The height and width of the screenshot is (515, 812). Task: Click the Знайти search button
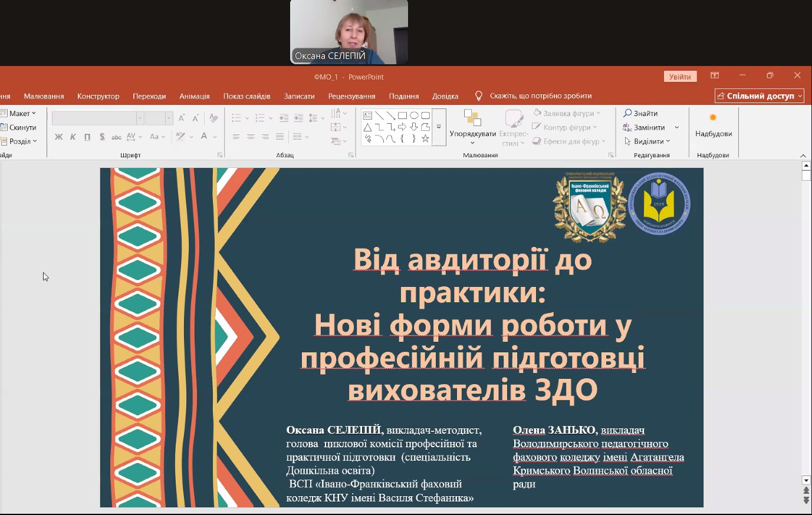click(x=640, y=113)
